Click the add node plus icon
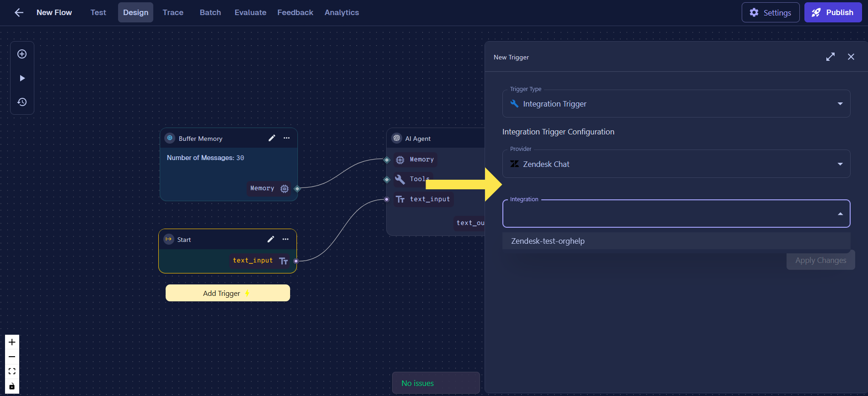 click(x=22, y=54)
